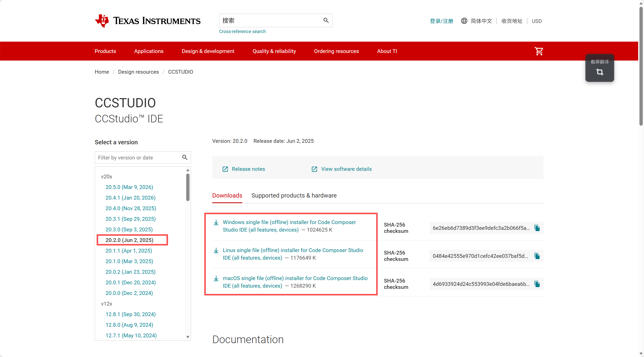Open the Products navigation menu
The width and height of the screenshot is (644, 357).
(x=105, y=51)
